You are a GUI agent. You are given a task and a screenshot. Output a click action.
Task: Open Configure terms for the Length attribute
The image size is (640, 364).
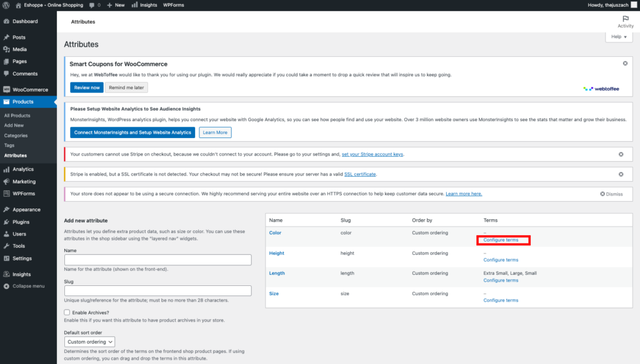click(x=501, y=280)
